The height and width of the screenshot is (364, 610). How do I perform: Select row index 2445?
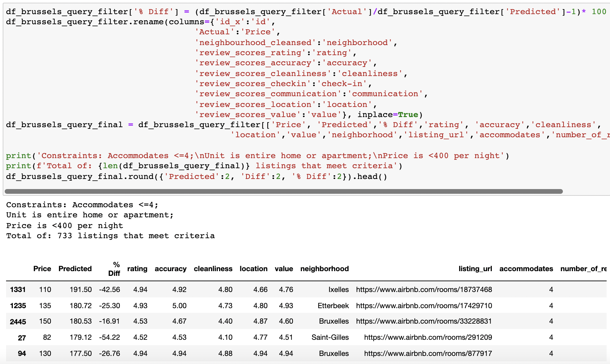click(18, 322)
